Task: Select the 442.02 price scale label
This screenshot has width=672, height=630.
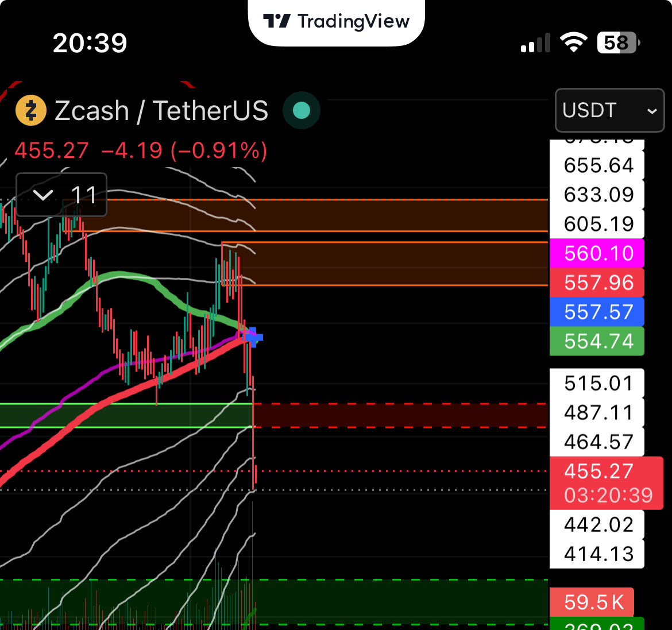Action: click(597, 524)
